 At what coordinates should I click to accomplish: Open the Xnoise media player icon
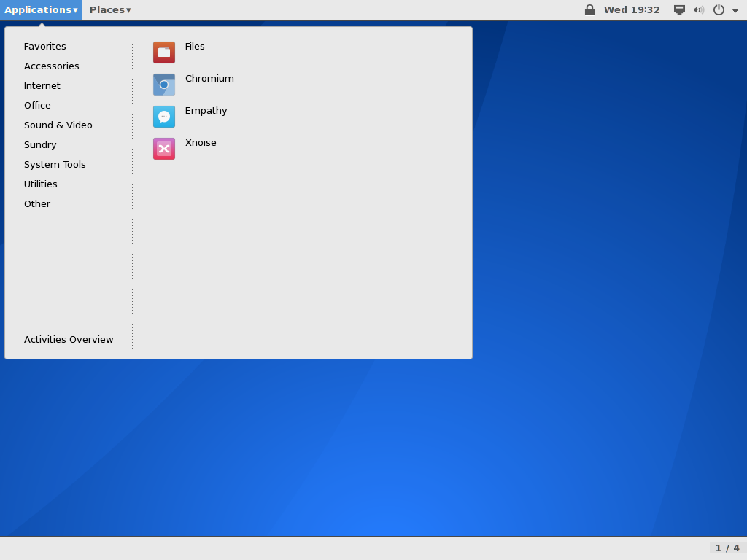pos(164,149)
